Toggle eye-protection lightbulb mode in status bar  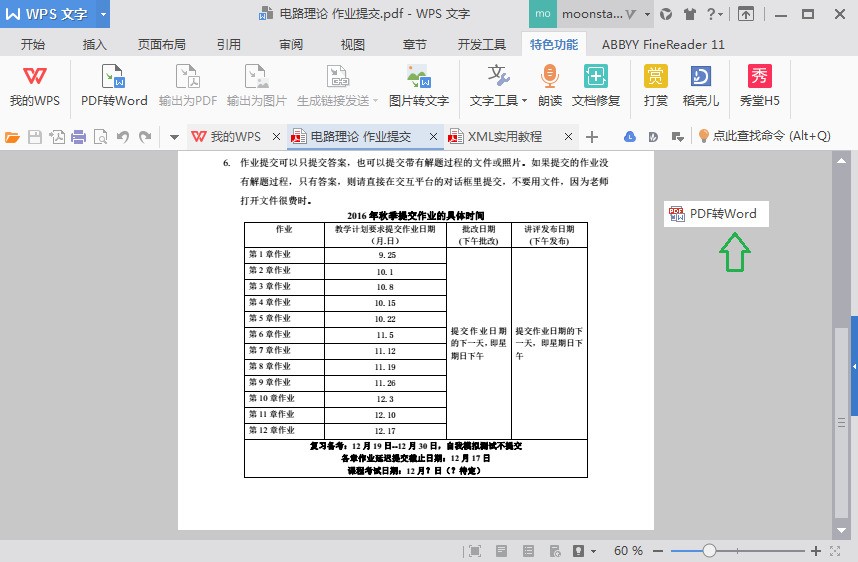(578, 551)
